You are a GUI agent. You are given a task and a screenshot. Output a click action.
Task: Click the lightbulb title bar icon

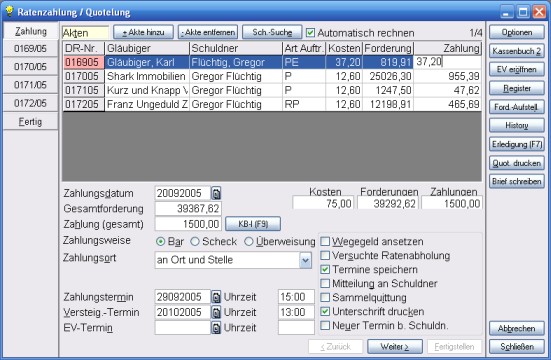click(x=9, y=11)
